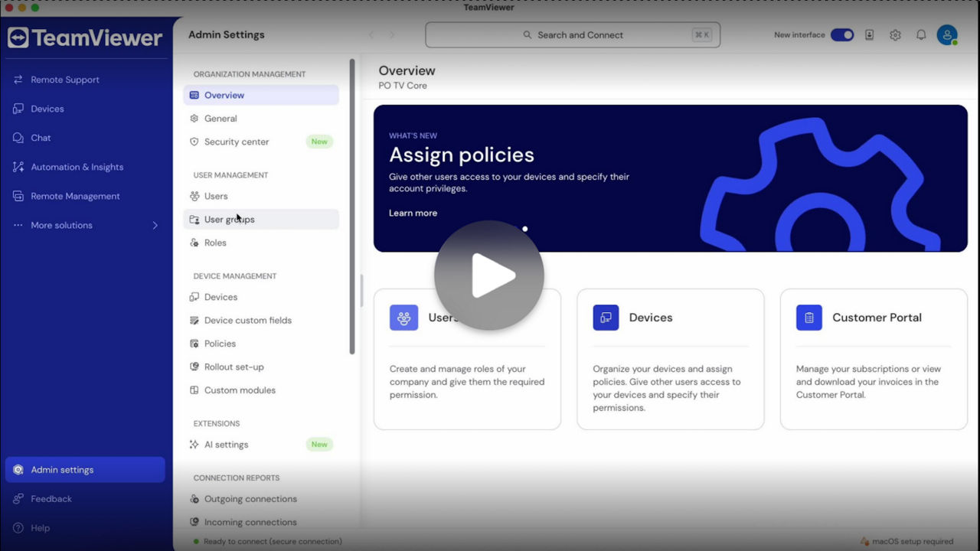Open User groups entry
980x551 pixels.
(261, 220)
